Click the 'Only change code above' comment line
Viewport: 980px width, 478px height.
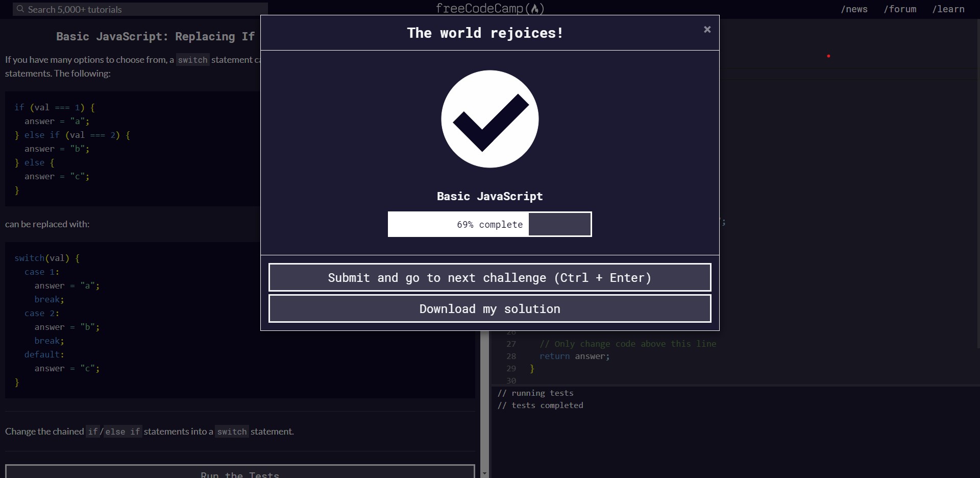(x=627, y=344)
